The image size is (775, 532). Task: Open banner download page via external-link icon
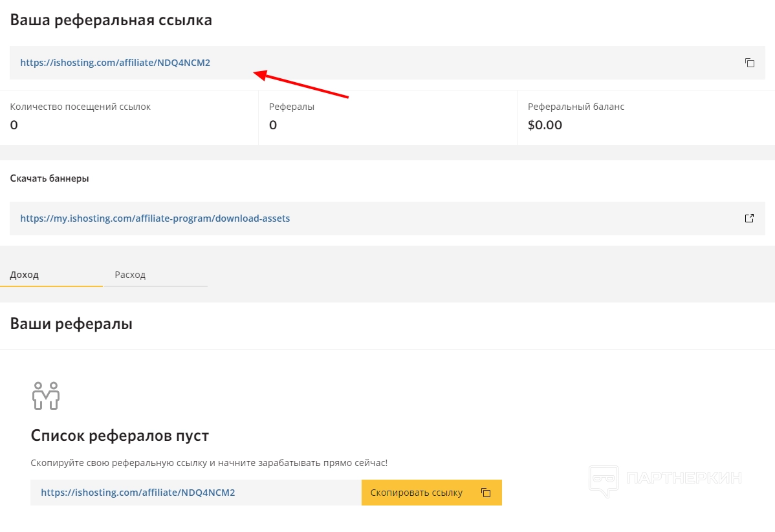[749, 218]
